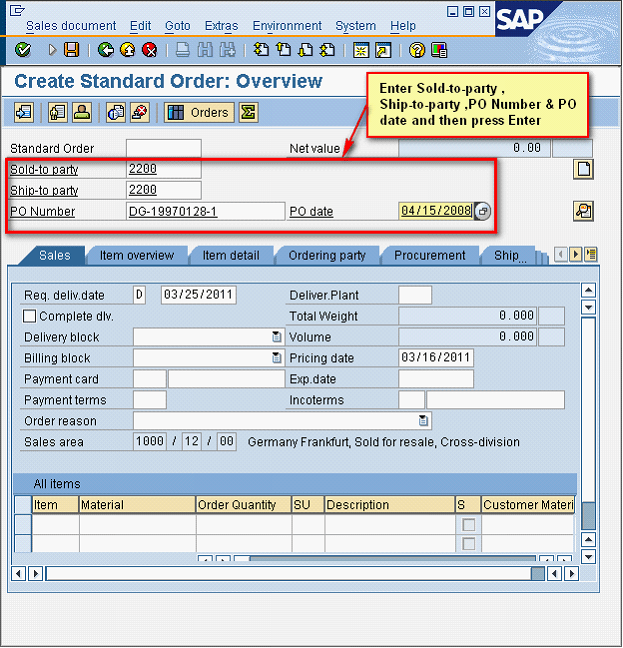623x648 pixels.
Task: Open the Goto menu
Action: 178,26
